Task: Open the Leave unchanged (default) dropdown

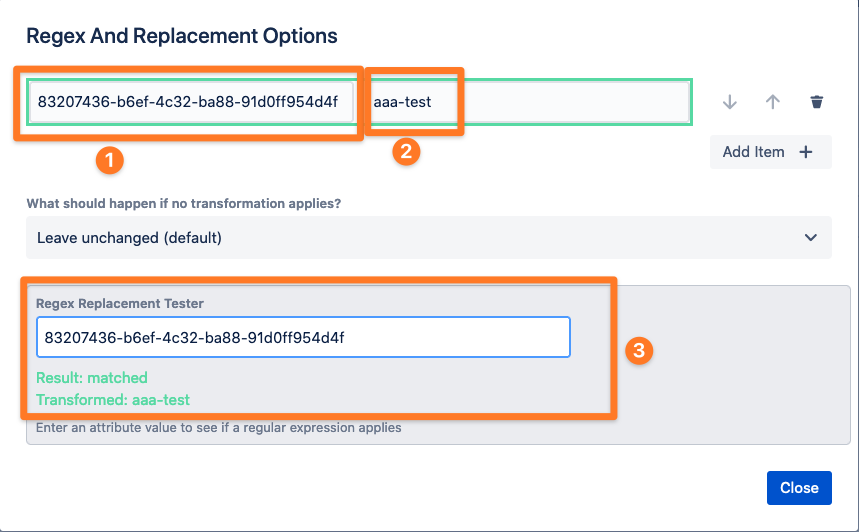Action: (x=429, y=237)
